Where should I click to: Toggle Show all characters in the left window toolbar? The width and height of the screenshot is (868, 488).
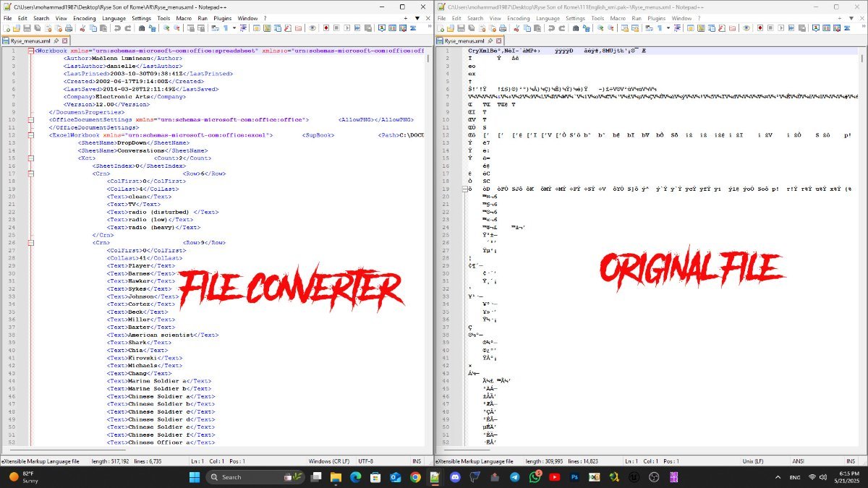[226, 28]
